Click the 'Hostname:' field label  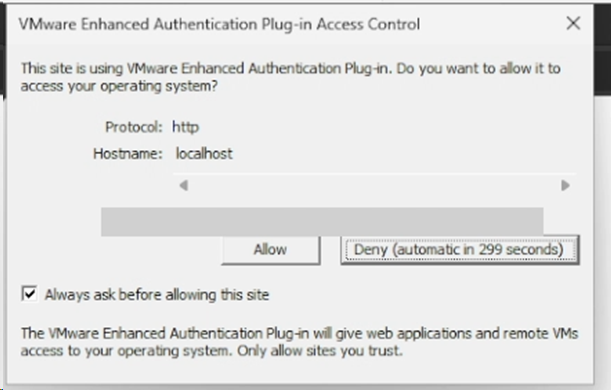127,154
